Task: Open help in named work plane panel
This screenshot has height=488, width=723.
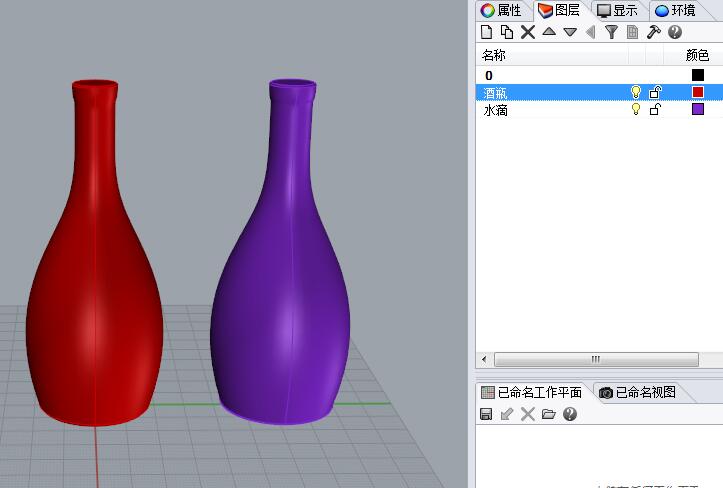Action: 570,414
